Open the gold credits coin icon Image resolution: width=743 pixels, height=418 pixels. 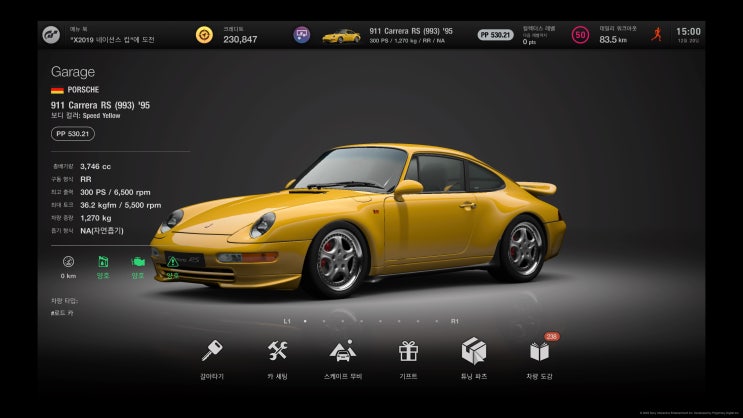(204, 35)
